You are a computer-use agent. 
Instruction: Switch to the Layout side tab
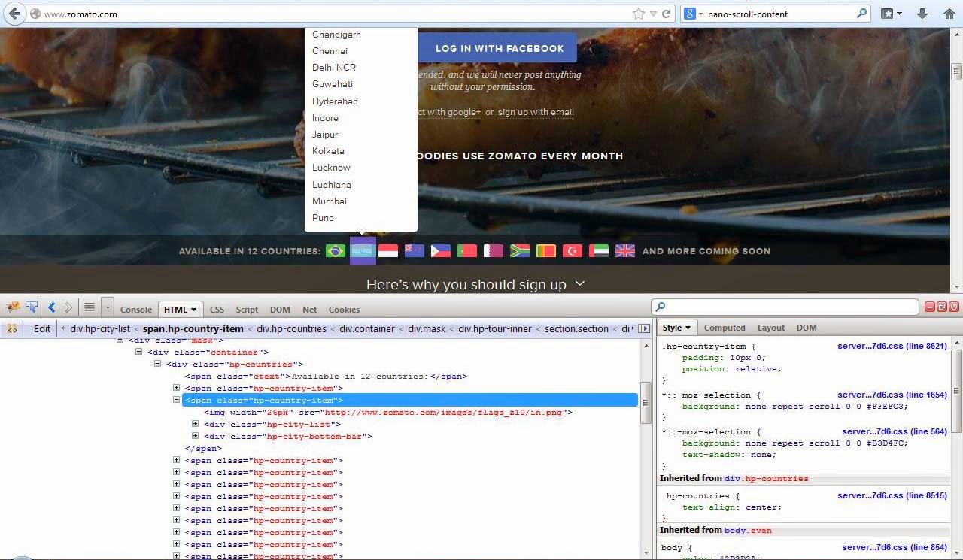[x=771, y=328]
